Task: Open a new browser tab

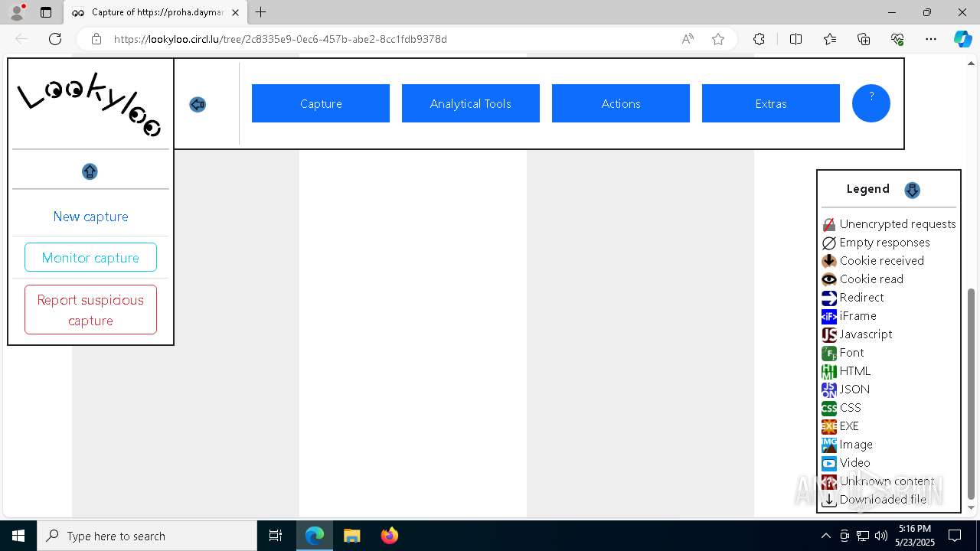Action: 261,12
